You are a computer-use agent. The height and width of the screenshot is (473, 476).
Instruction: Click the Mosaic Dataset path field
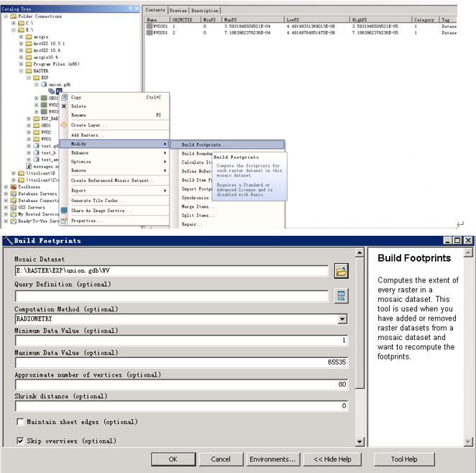[172, 270]
